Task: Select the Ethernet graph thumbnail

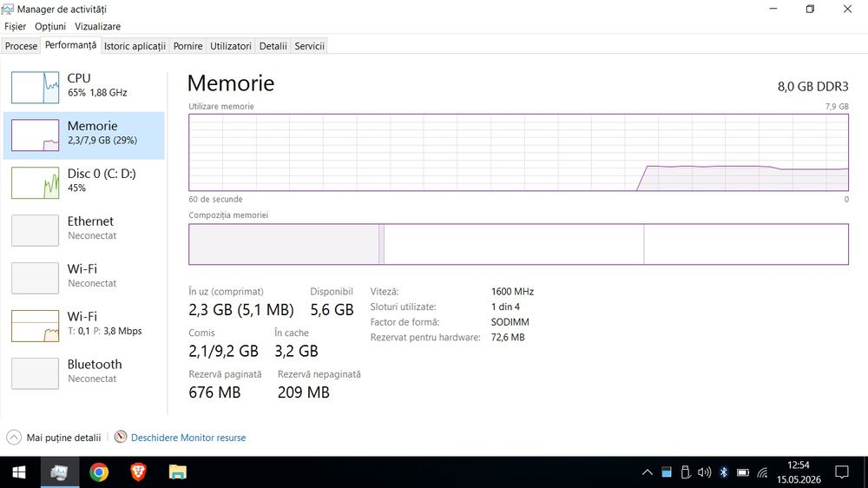Action: 35,230
